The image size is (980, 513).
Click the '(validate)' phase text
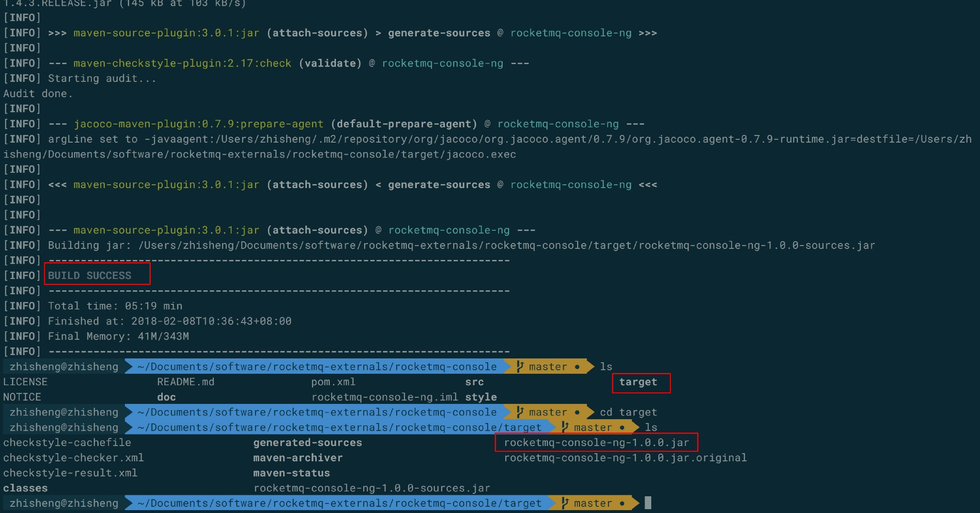(330, 63)
